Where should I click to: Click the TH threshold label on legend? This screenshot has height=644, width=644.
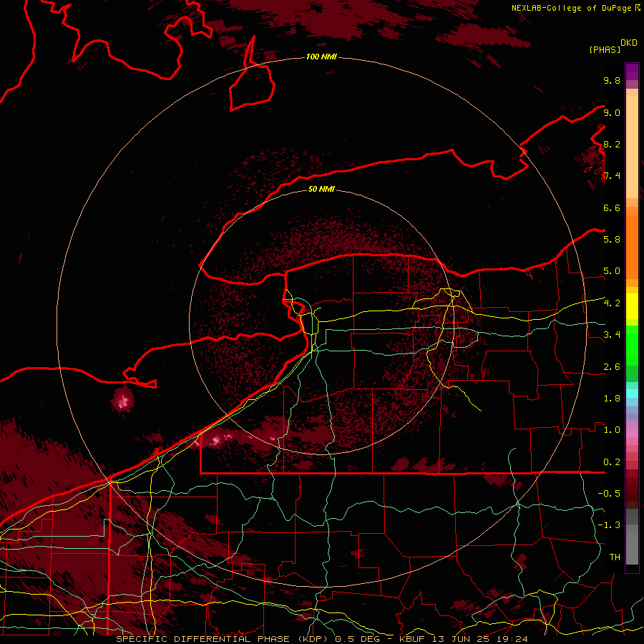(x=615, y=557)
